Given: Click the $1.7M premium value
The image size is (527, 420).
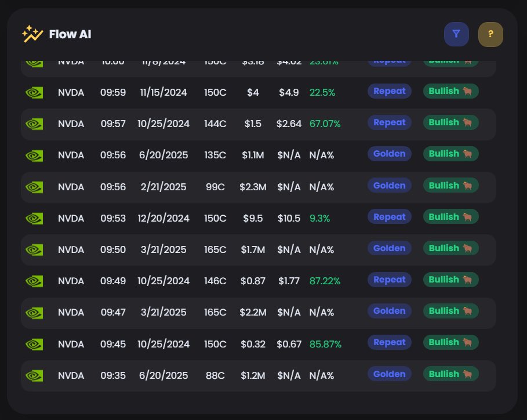Looking at the screenshot, I should (x=253, y=249).
